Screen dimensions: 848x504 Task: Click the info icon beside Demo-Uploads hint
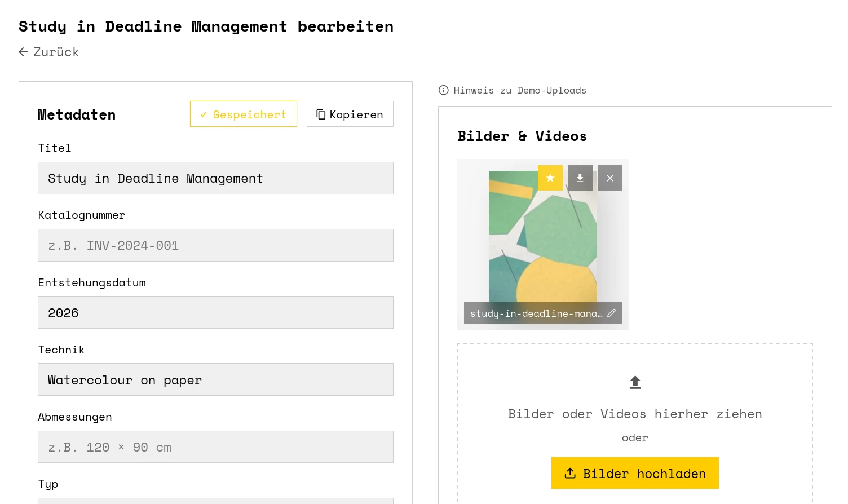tap(444, 90)
